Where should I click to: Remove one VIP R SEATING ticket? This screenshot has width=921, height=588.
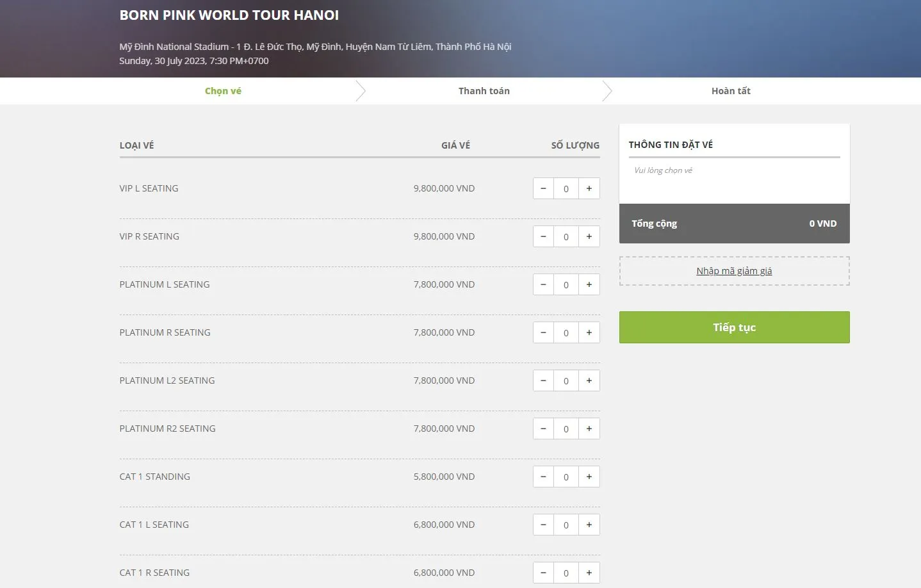pyautogui.click(x=543, y=236)
